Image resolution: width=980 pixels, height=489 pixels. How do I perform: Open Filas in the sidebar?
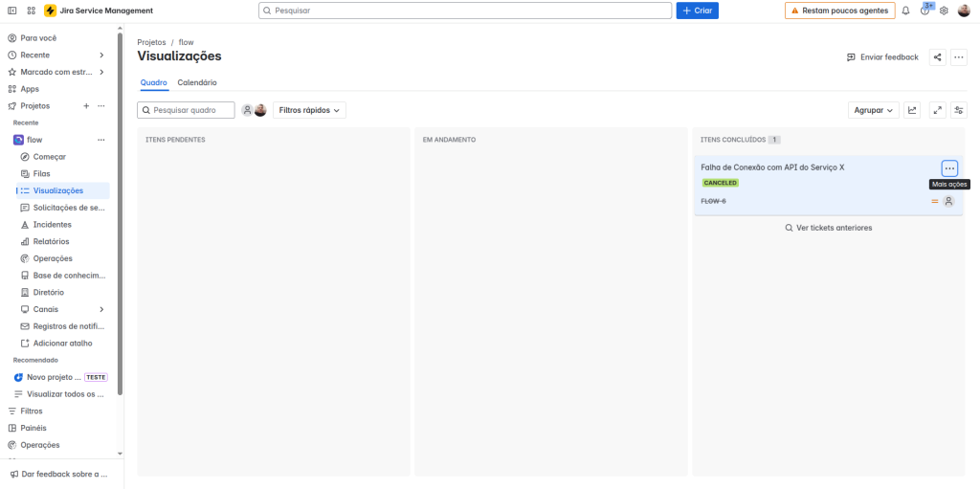point(41,173)
